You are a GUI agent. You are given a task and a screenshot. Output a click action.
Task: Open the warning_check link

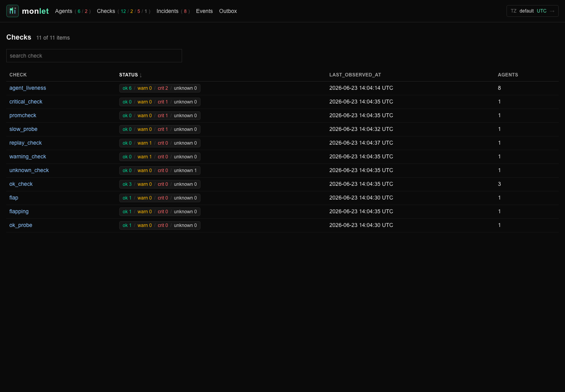coord(27,156)
